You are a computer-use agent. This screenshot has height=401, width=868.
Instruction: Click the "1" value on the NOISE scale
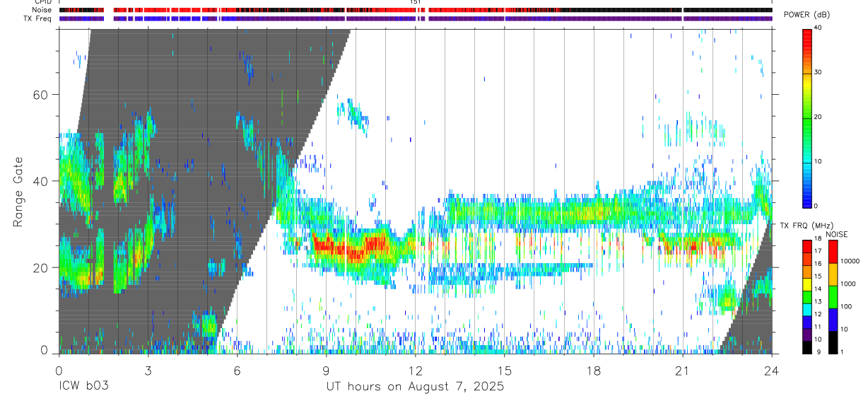pos(841,352)
